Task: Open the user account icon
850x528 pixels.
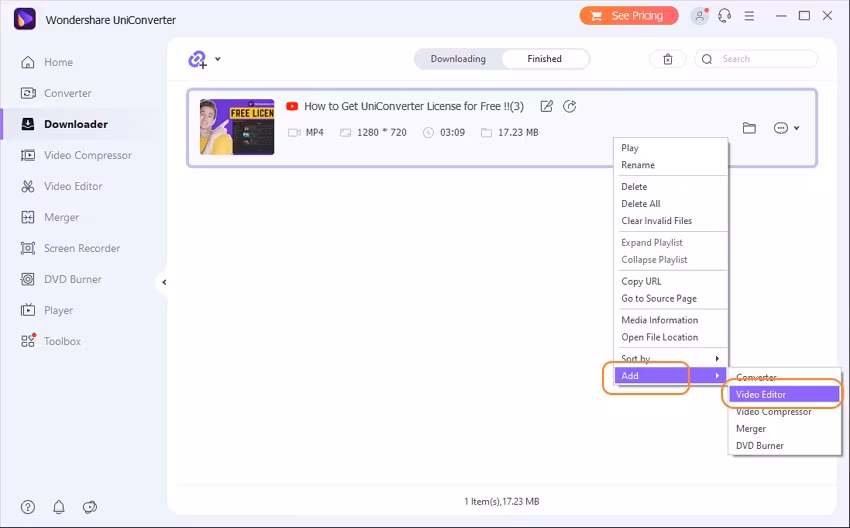Action: (x=699, y=16)
